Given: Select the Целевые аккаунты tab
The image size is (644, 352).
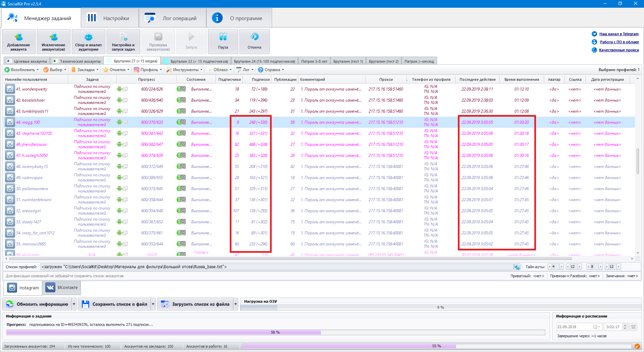Looking at the screenshot, I should pos(27,61).
